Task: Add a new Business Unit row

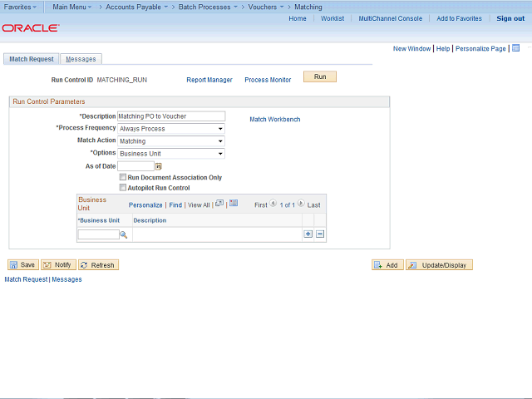Action: click(x=308, y=234)
